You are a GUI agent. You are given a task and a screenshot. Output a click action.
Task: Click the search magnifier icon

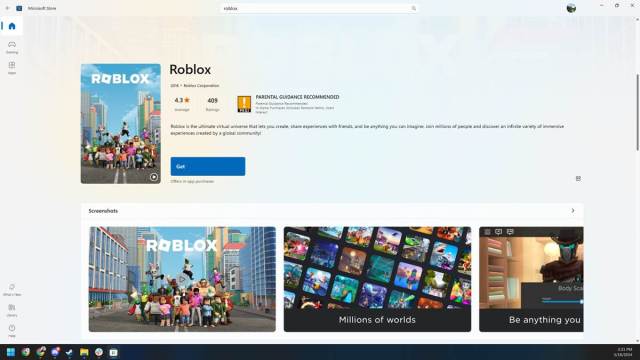pos(413,8)
